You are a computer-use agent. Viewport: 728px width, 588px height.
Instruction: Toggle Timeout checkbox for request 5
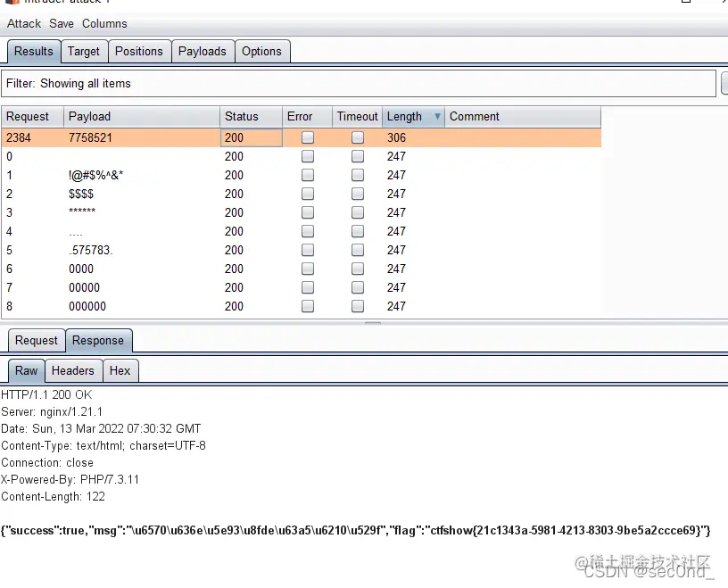tap(358, 251)
